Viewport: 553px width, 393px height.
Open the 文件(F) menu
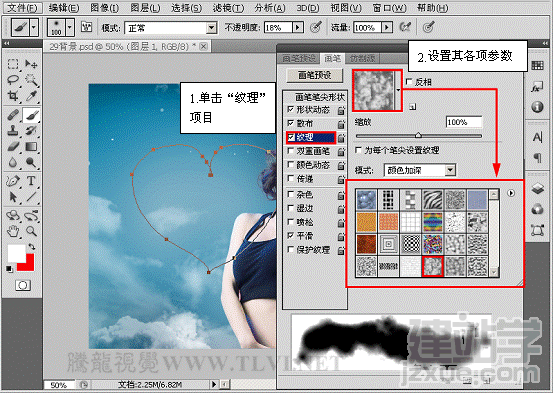pos(23,8)
